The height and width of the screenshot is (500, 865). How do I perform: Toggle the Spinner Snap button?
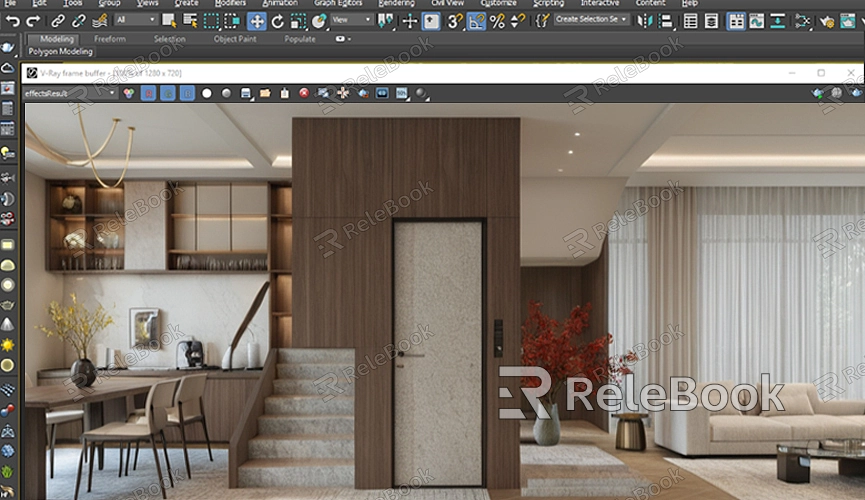(517, 22)
